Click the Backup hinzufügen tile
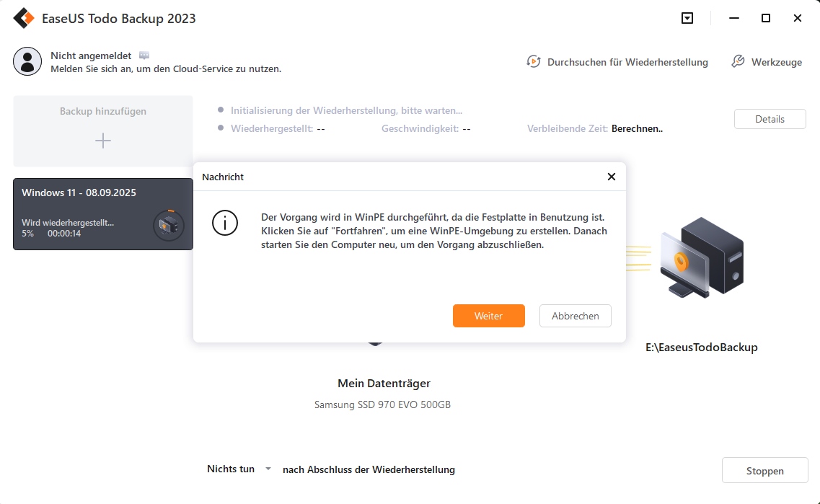Screen dimensions: 820x504 [103, 131]
